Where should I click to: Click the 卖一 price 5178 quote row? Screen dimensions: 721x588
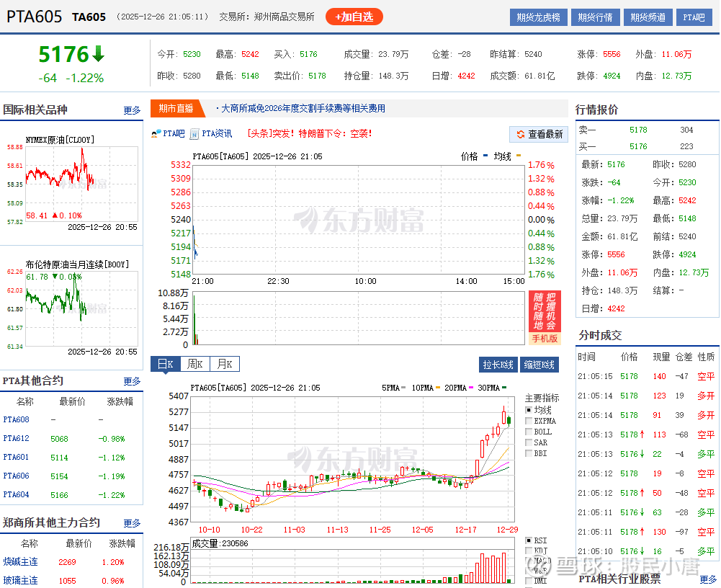[638, 130]
